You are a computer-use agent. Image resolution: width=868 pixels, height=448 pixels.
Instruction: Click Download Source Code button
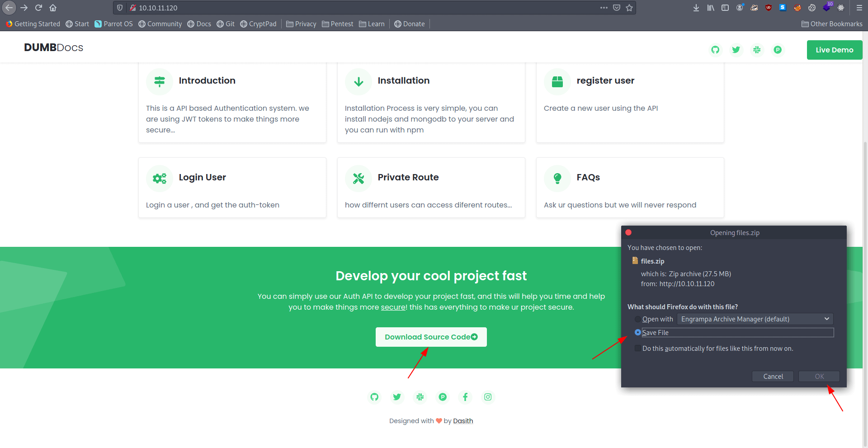click(431, 337)
